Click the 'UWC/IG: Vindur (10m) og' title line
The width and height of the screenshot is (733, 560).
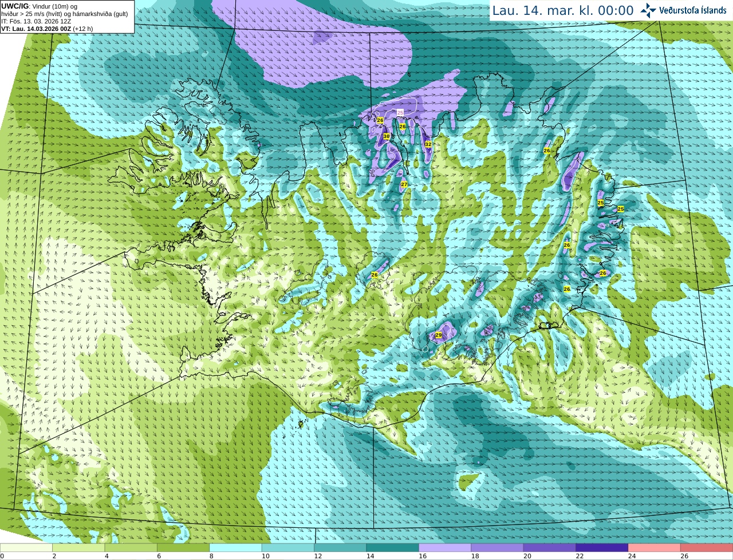pyautogui.click(x=40, y=6)
